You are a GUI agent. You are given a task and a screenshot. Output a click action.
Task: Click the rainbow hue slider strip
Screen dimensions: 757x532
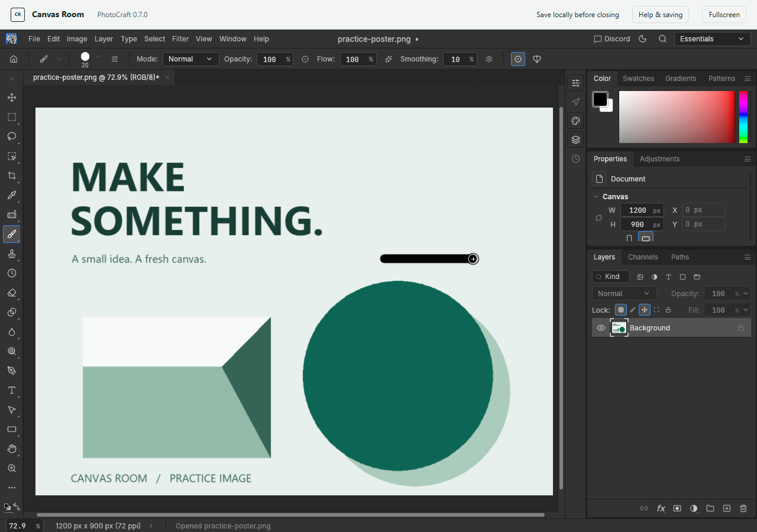[743, 117]
